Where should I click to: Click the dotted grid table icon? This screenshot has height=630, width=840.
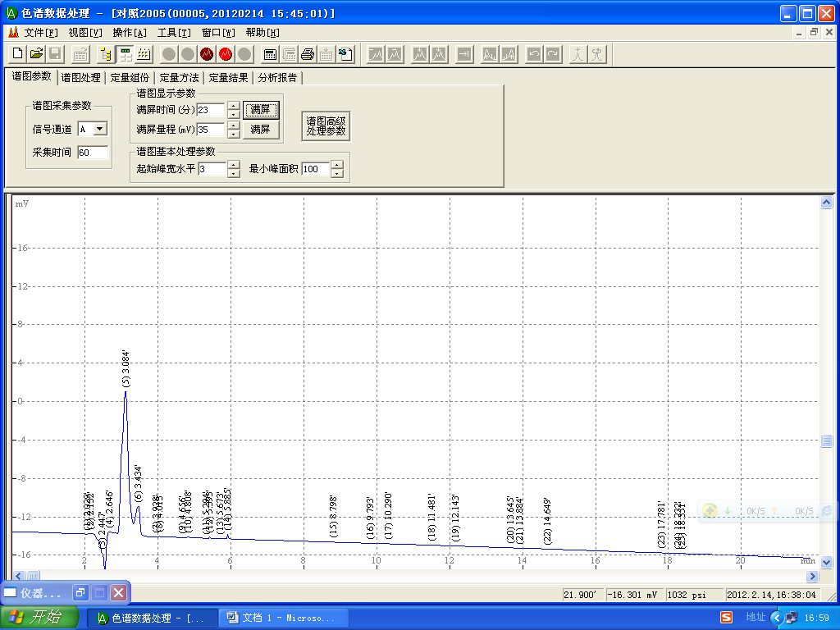click(144, 54)
